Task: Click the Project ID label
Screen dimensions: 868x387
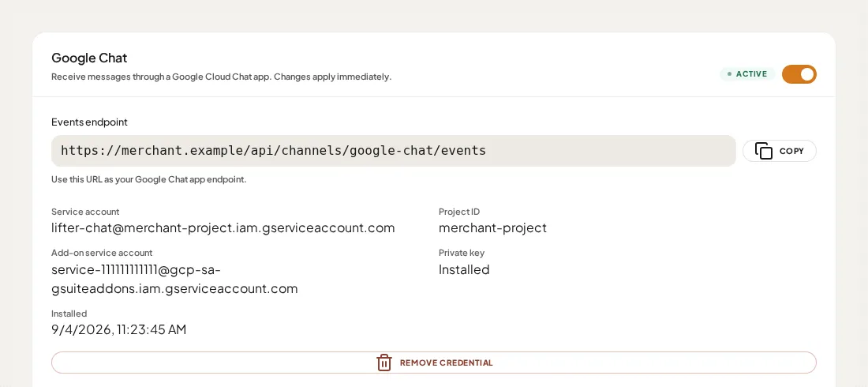Action: click(x=459, y=212)
